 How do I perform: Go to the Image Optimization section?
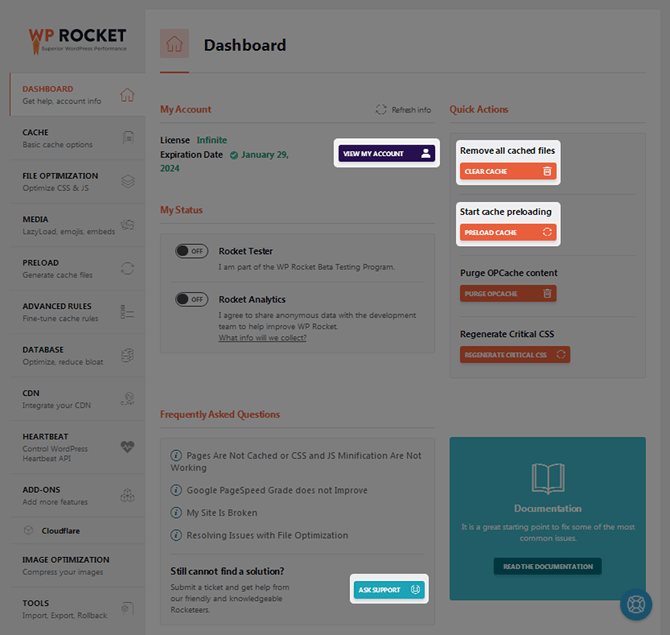[x=78, y=565]
